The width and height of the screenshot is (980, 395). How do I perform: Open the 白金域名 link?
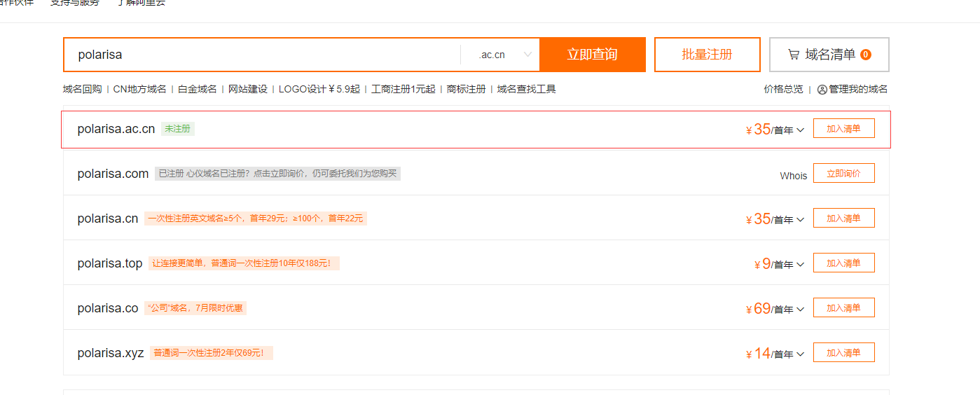197,90
